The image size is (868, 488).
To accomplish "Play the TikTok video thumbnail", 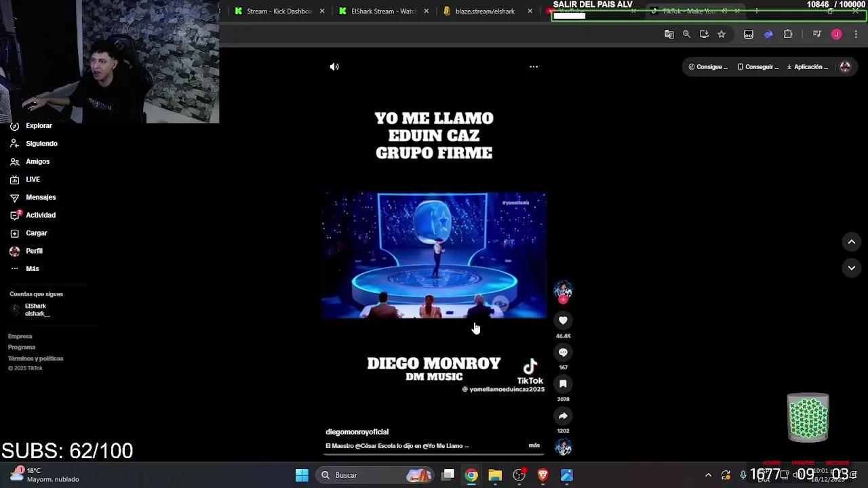I will tap(434, 256).
